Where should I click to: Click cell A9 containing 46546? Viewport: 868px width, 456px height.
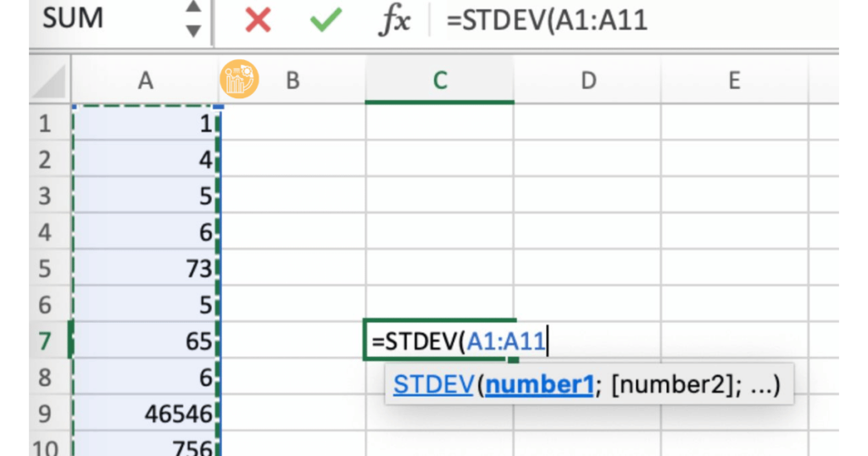pyautogui.click(x=145, y=414)
